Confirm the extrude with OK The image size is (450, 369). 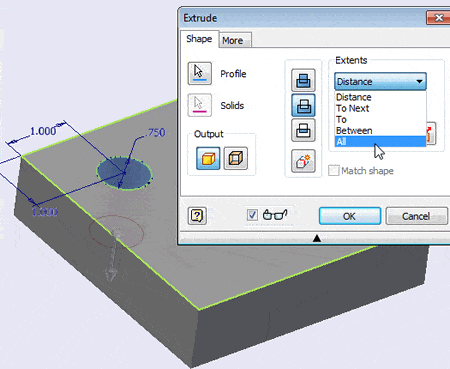point(350,216)
